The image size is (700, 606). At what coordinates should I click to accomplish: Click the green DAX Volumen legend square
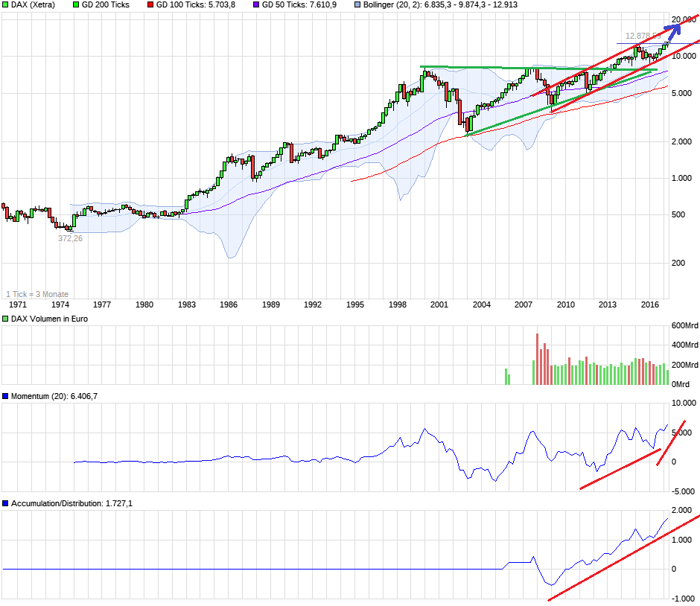(5, 319)
